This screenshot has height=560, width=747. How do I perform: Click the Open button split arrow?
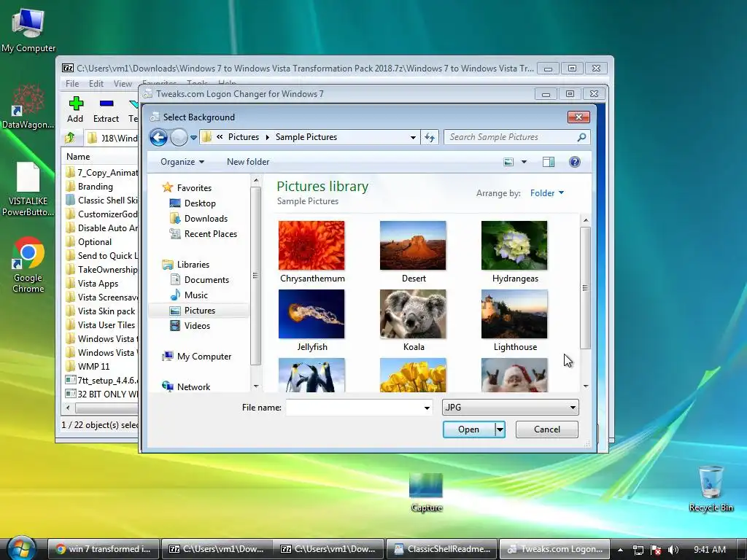tap(500, 429)
